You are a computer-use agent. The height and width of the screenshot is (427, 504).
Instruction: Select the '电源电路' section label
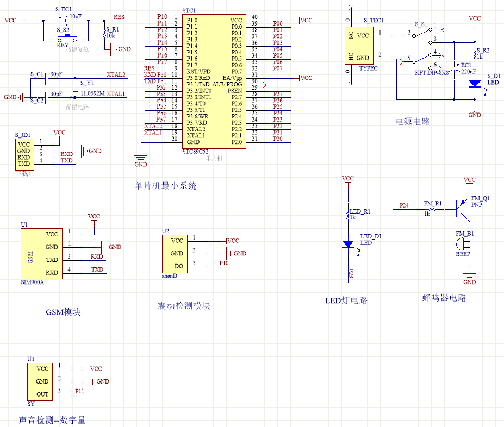[x=412, y=122]
